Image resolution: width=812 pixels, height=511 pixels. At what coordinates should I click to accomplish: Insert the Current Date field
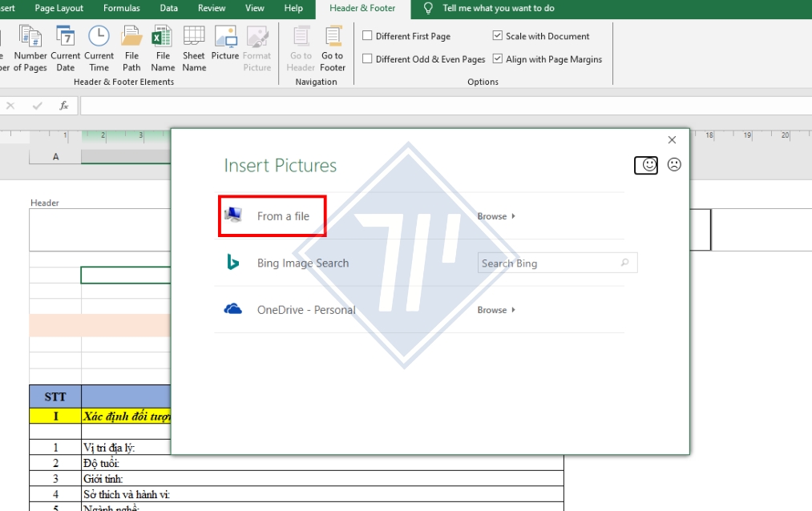tap(66, 48)
